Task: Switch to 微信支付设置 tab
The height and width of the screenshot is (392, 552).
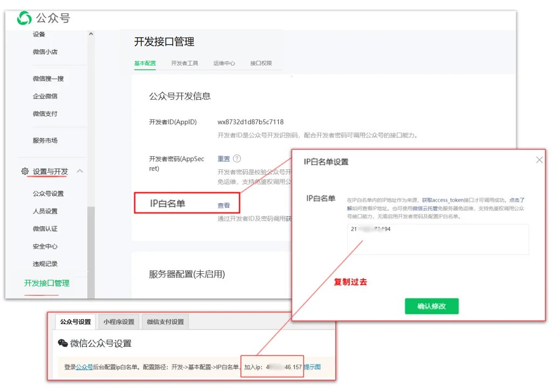Action: (x=165, y=322)
